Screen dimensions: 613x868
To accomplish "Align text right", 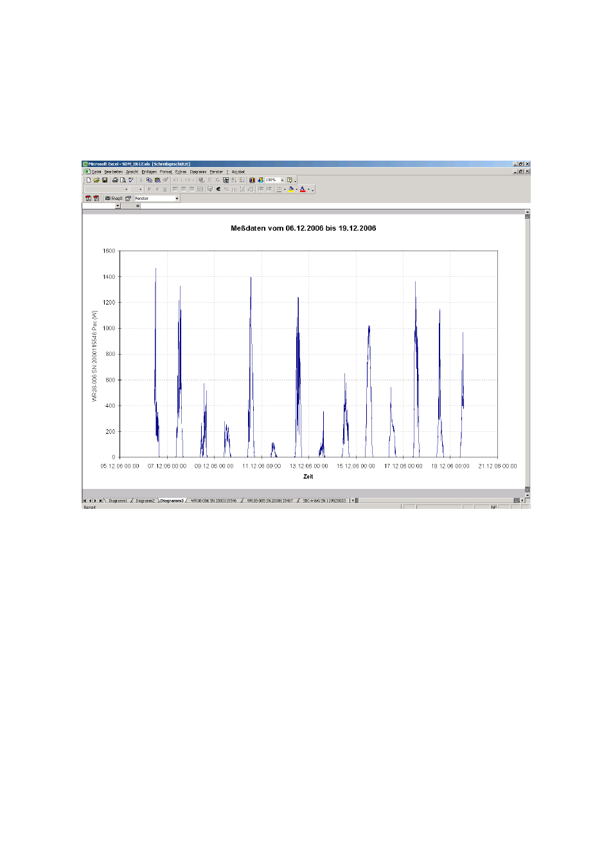I will (191, 190).
